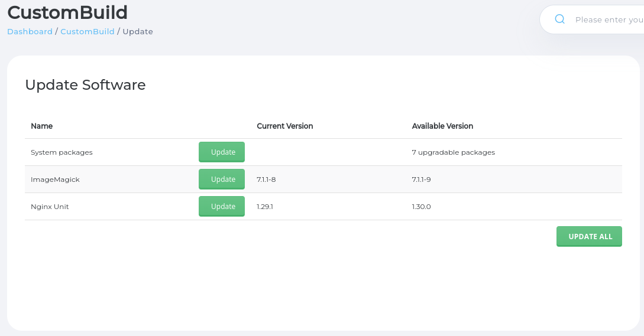Click Nginx Unit available version 1.30.0

point(421,207)
